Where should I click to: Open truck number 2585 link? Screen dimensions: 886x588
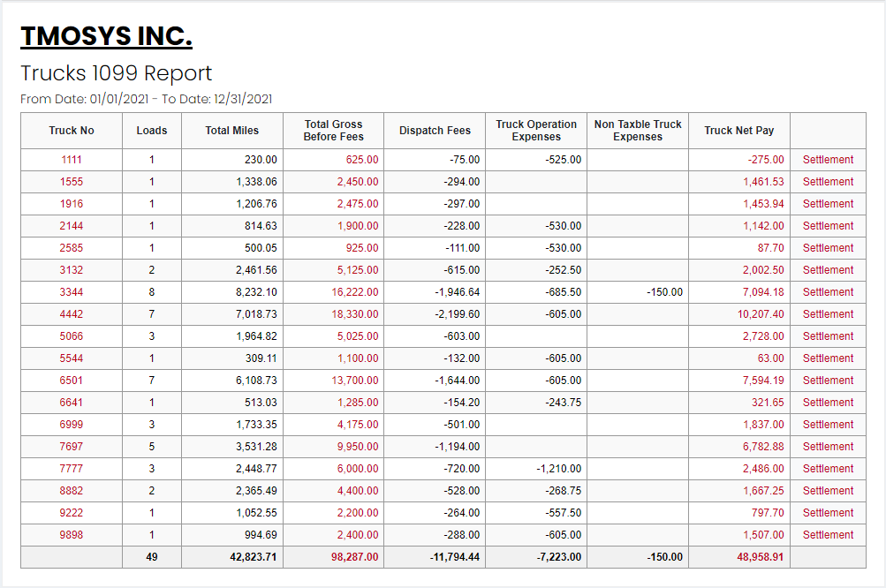click(x=72, y=248)
